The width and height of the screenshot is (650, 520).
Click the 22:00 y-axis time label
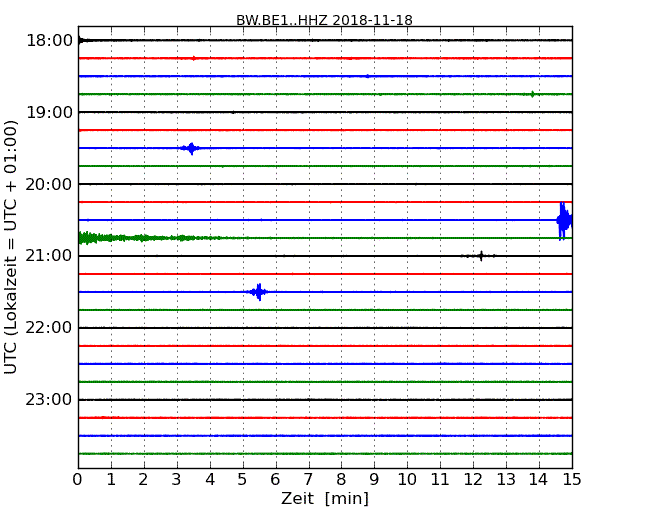pos(49,328)
